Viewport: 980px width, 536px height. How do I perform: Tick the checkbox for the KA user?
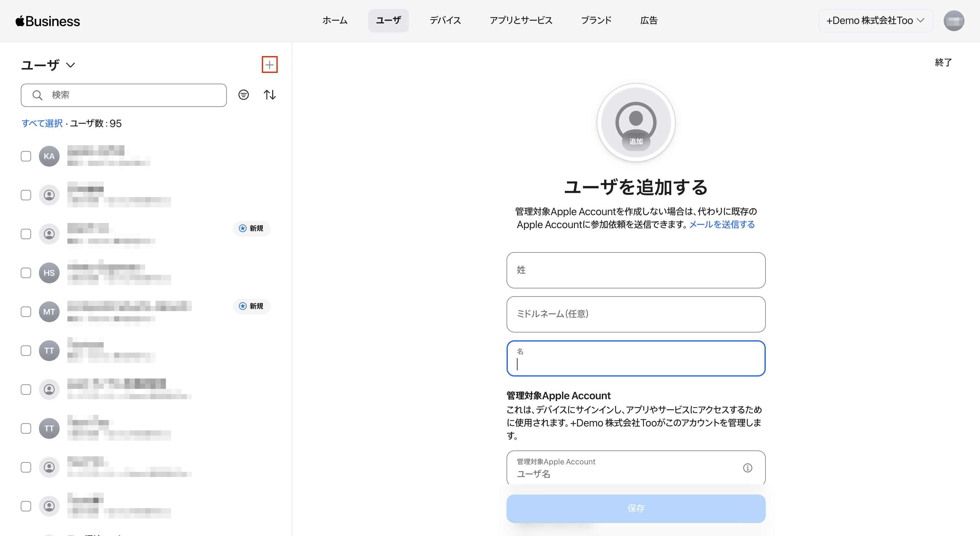pos(26,156)
